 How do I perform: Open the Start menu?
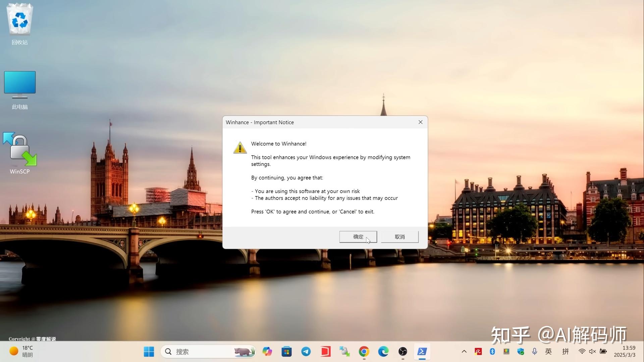click(149, 351)
